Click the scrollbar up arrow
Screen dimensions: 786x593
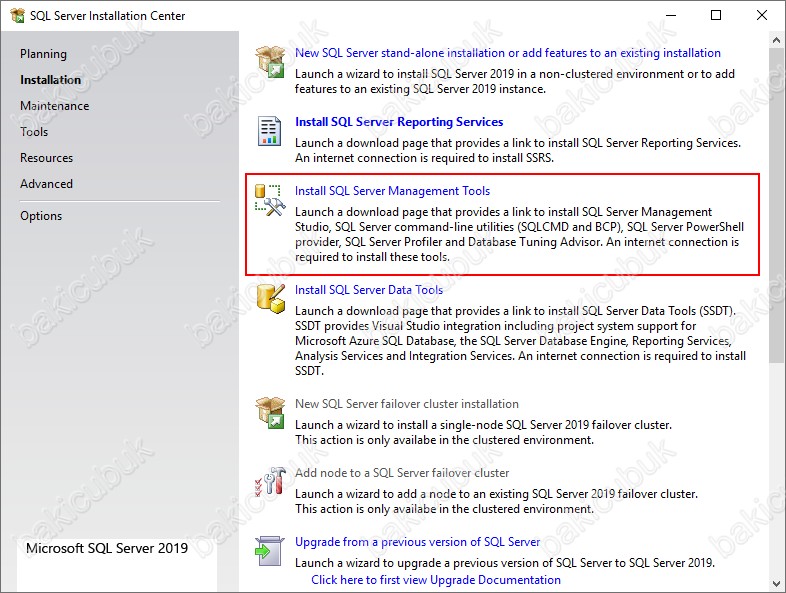coord(776,40)
